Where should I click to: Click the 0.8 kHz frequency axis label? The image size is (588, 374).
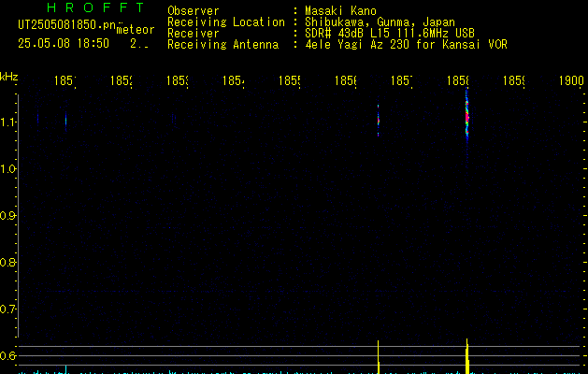coord(8,262)
